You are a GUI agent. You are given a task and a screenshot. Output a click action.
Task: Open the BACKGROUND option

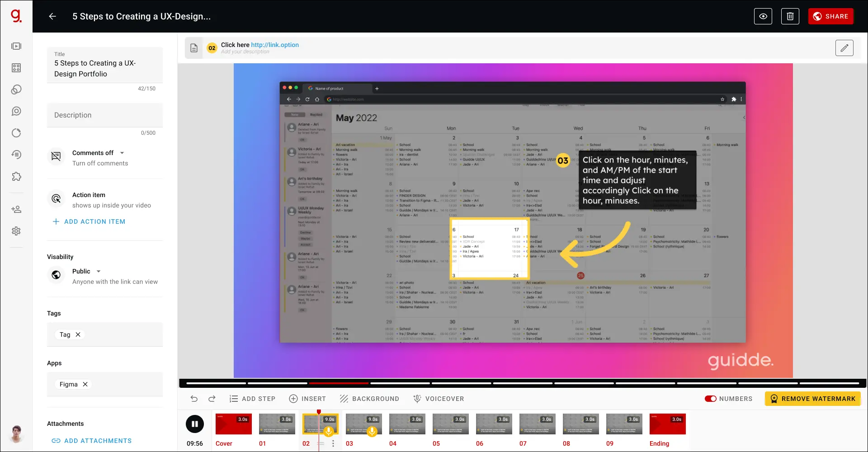coord(369,399)
